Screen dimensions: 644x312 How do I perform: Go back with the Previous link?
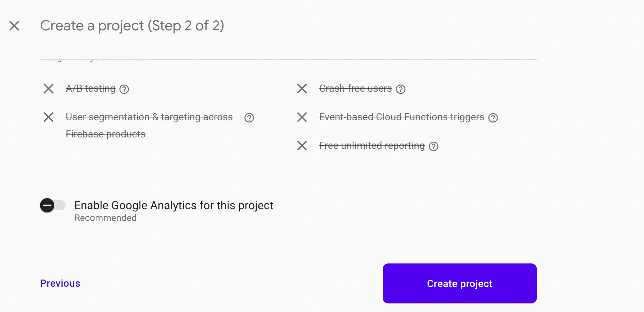[x=60, y=283]
